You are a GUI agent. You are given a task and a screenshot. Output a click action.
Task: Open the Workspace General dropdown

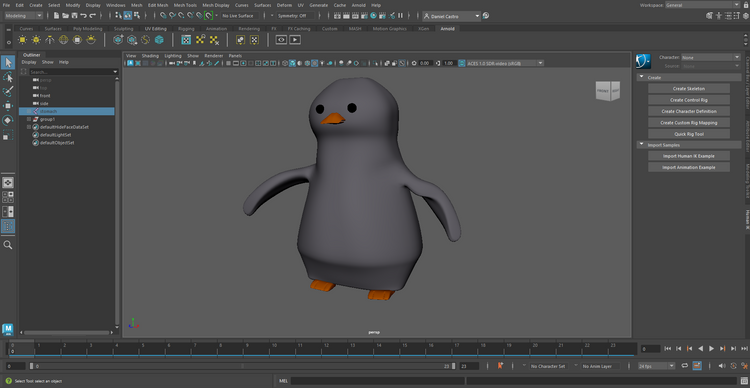pyautogui.click(x=702, y=5)
